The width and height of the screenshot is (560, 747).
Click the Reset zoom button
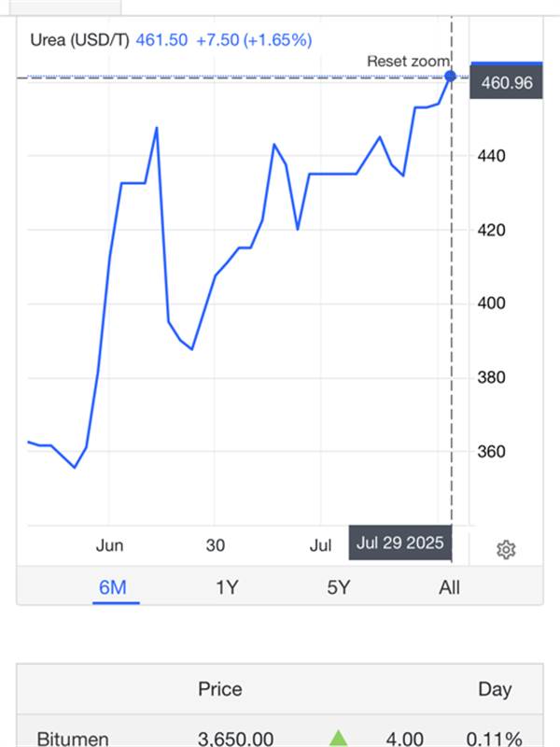408,61
